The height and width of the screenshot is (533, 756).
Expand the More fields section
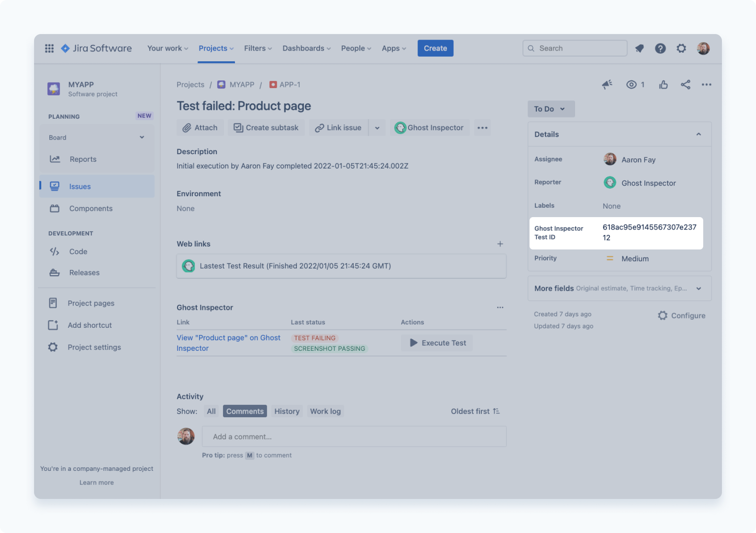tap(698, 288)
